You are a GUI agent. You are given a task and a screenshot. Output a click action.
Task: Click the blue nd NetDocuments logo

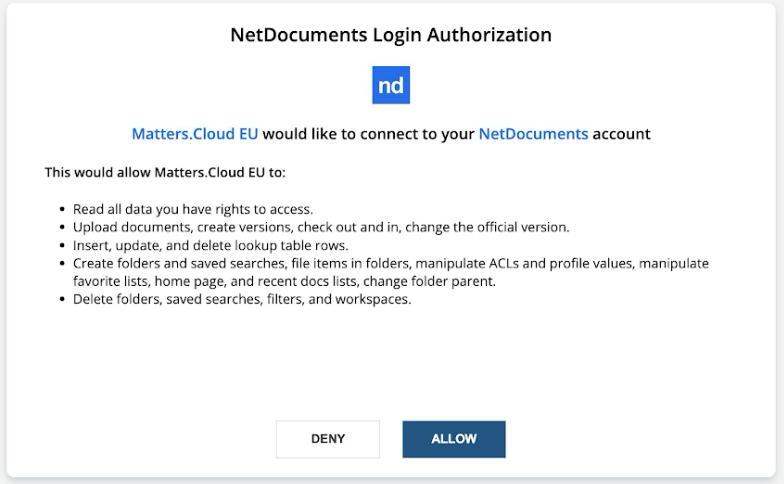point(391,85)
